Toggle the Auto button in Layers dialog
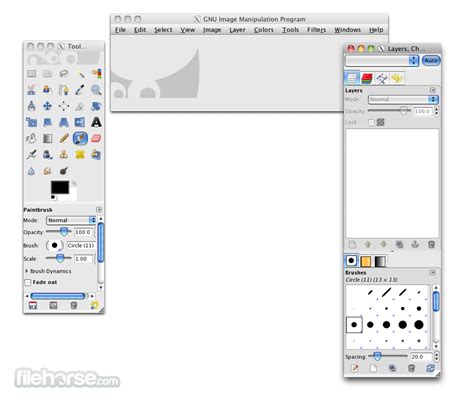The width and height of the screenshot is (474, 402). point(431,60)
